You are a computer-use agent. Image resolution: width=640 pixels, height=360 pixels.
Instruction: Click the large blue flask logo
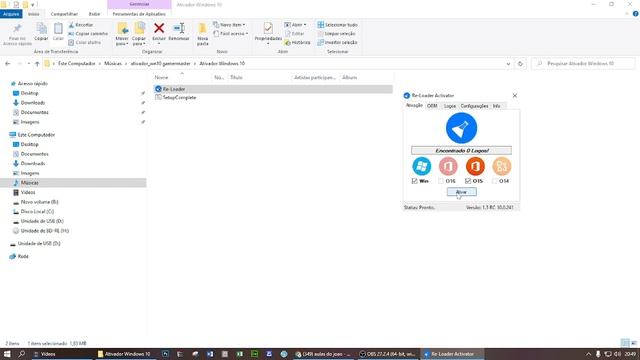(x=461, y=128)
